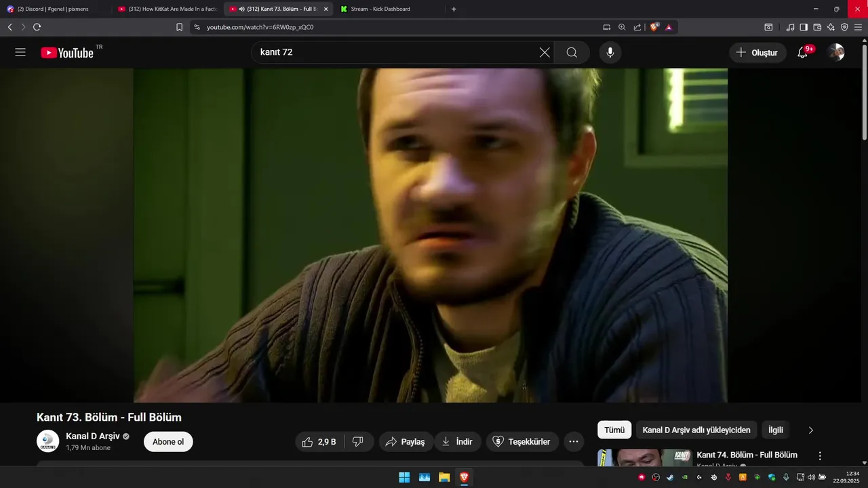
Task: Open the Brave Shields lion icon
Action: click(x=654, y=27)
